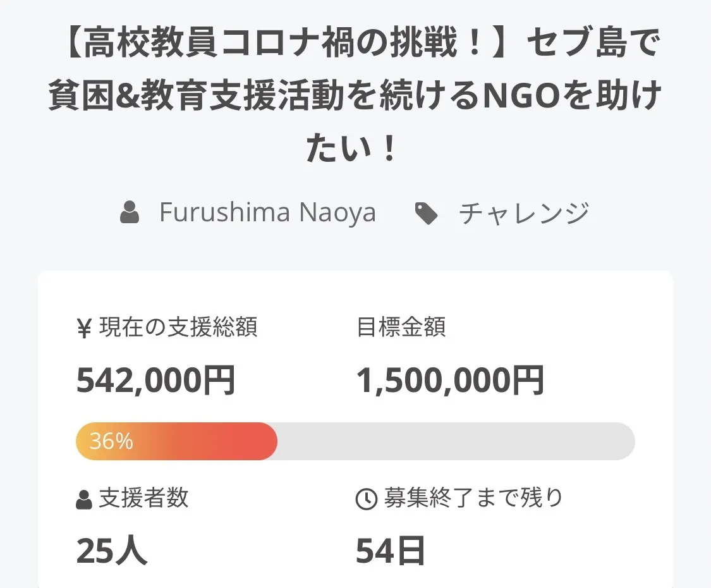Click the 支援者数 label
Image resolution: width=711 pixels, height=588 pixels.
click(143, 498)
